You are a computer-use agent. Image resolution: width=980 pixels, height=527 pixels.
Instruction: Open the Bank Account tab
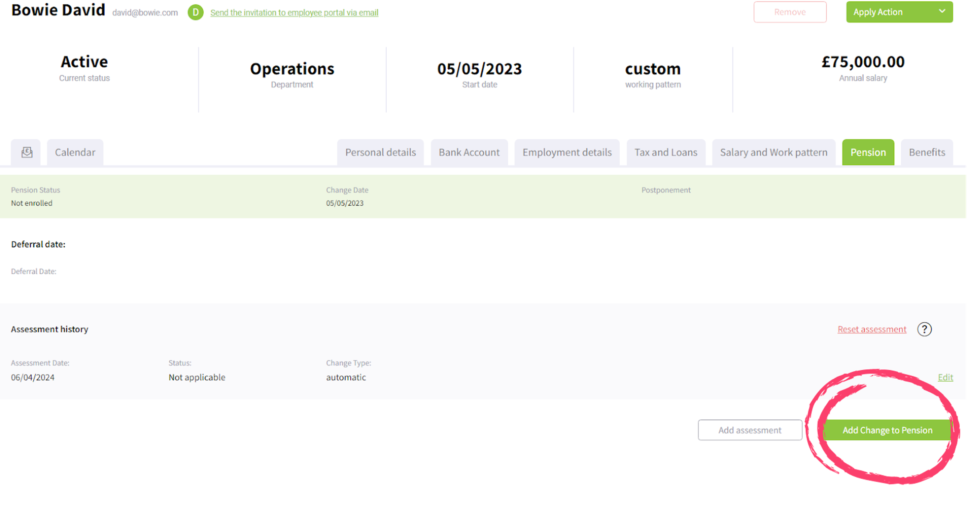pyautogui.click(x=469, y=152)
